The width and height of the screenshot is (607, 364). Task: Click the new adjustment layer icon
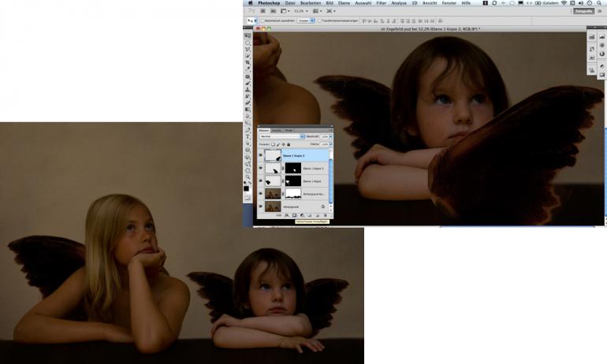point(302,215)
